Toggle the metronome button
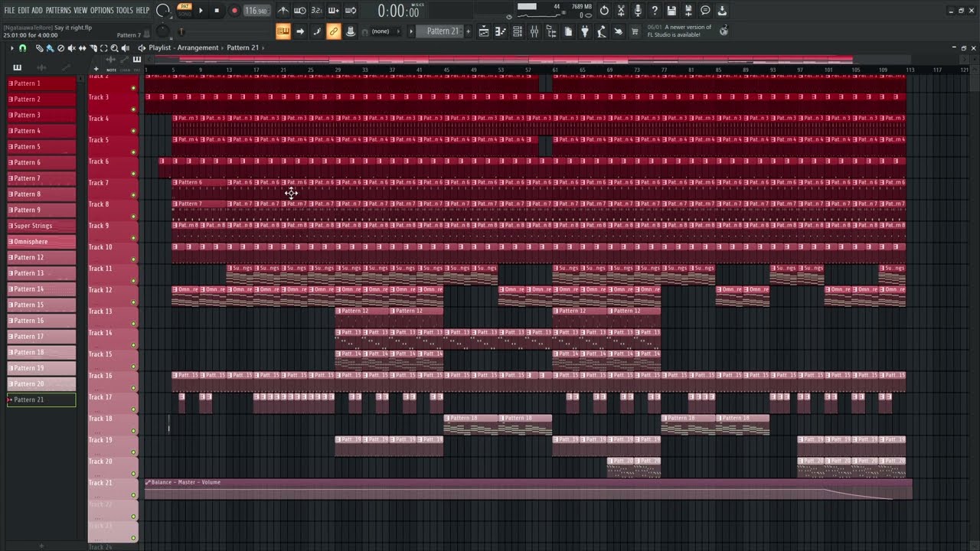980x551 pixels. (283, 11)
